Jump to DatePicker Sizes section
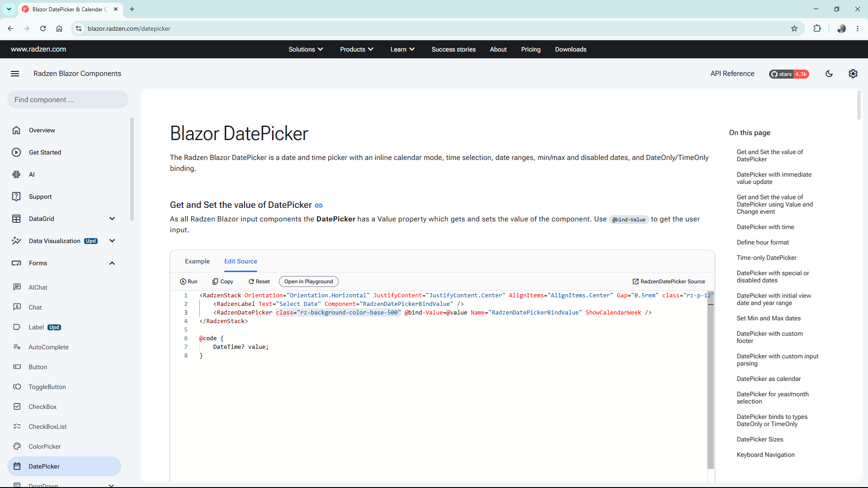868x488 pixels. pos(760,439)
